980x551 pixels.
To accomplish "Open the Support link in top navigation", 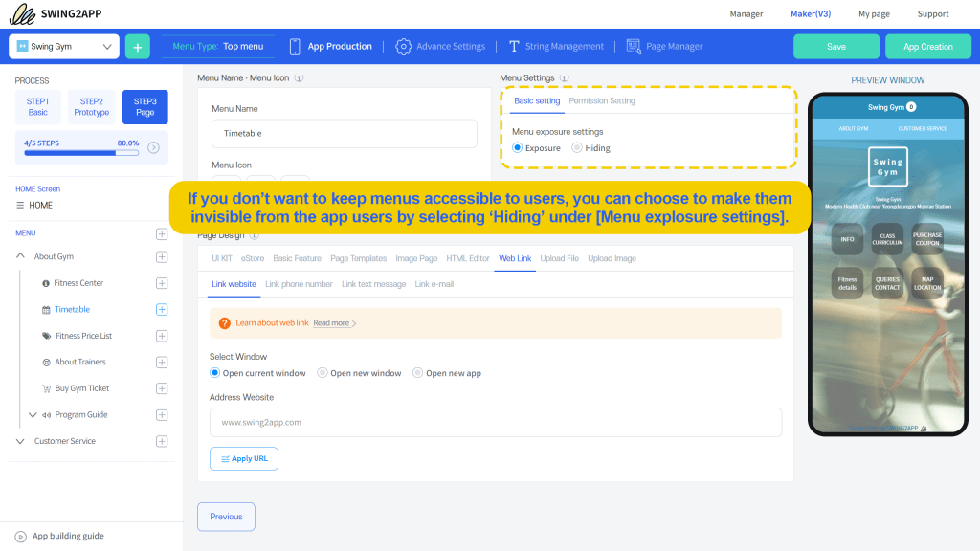I will tap(933, 13).
